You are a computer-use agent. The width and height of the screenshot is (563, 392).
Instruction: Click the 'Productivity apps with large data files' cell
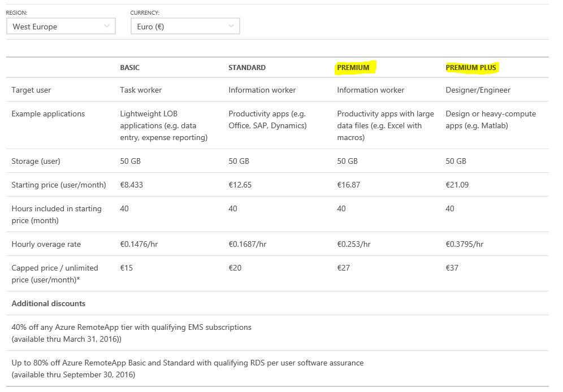[386, 125]
